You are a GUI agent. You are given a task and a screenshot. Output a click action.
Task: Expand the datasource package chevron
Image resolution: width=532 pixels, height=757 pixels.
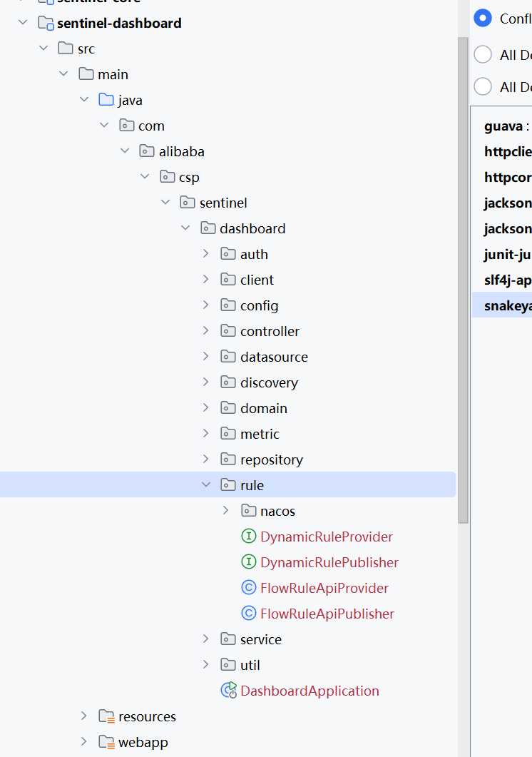[205, 356]
